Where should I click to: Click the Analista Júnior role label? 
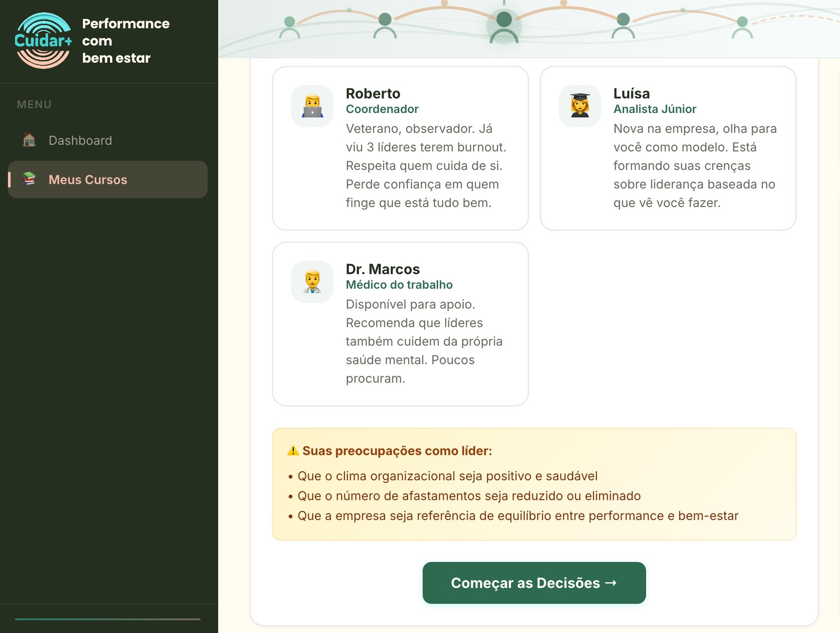tap(655, 109)
